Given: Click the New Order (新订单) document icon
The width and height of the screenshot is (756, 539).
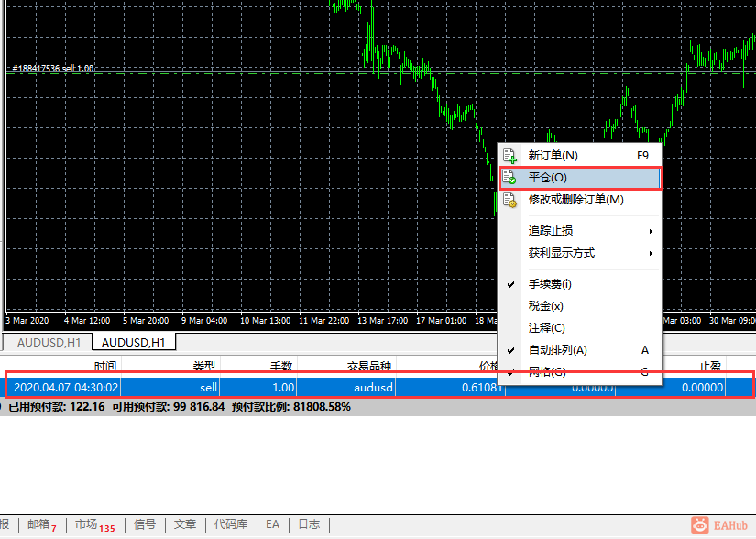Looking at the screenshot, I should click(x=509, y=156).
